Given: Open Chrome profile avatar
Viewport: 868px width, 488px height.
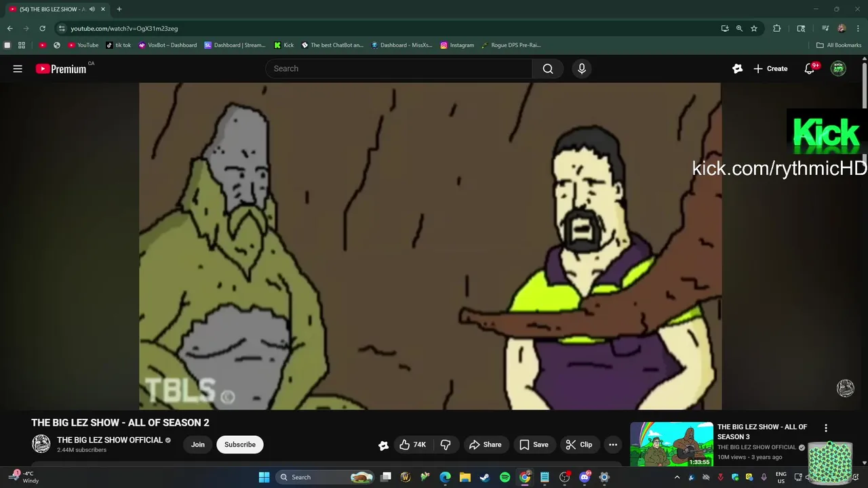Looking at the screenshot, I should [842, 28].
